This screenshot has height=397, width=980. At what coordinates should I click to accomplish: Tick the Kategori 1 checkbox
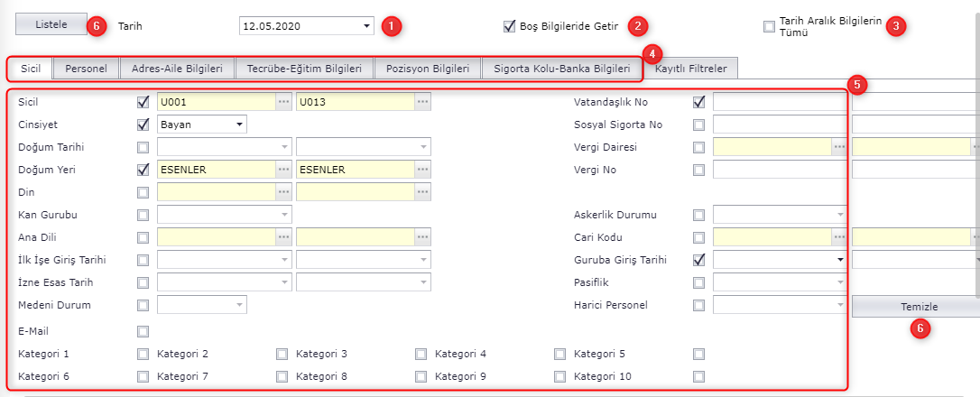143,354
